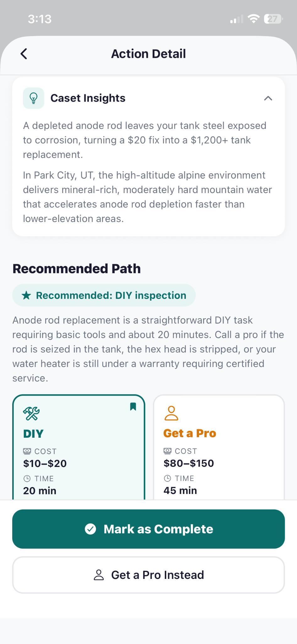Collapse the Caset Insights section
The height and width of the screenshot is (644, 297).
point(268,98)
